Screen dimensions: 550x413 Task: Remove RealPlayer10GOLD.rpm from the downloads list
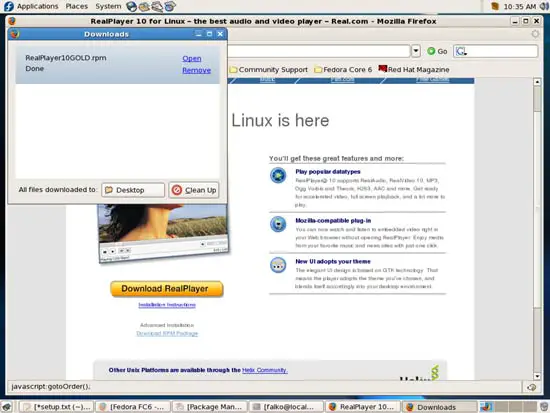coord(196,70)
